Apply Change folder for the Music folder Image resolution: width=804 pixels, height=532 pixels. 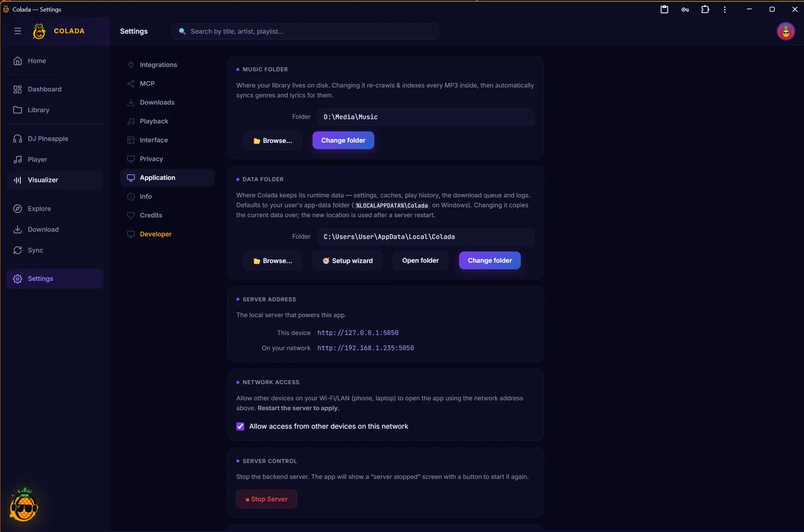coord(343,140)
